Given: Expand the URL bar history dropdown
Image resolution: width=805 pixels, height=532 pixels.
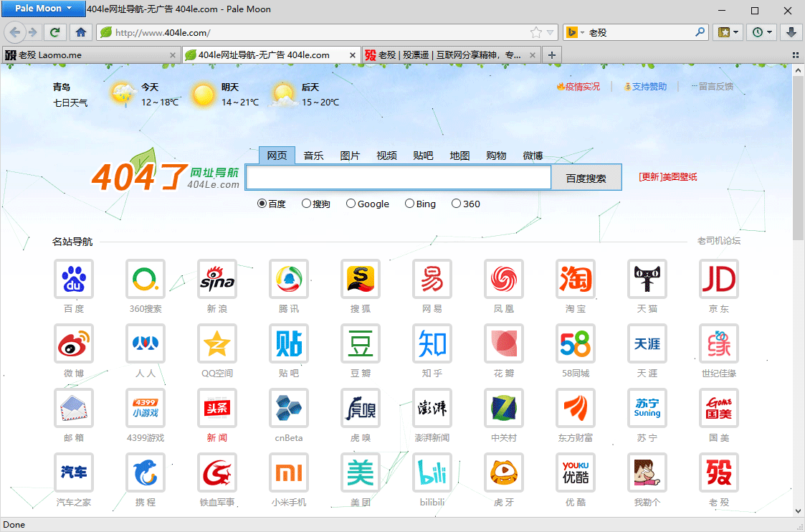Looking at the screenshot, I should point(551,32).
